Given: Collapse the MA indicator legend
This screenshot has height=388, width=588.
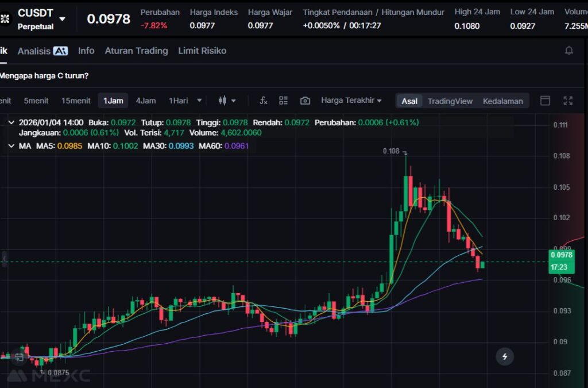Looking at the screenshot, I should pyautogui.click(x=11, y=146).
